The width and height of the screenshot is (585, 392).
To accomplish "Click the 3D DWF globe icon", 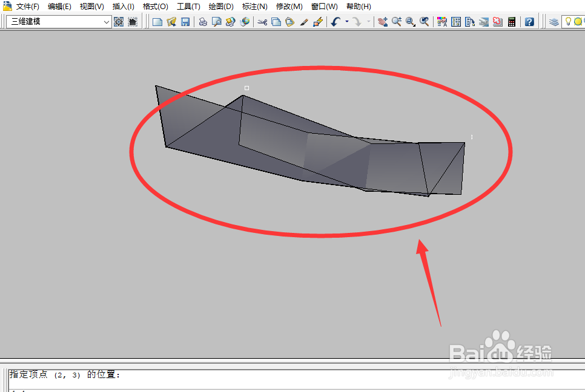I will pos(245,22).
